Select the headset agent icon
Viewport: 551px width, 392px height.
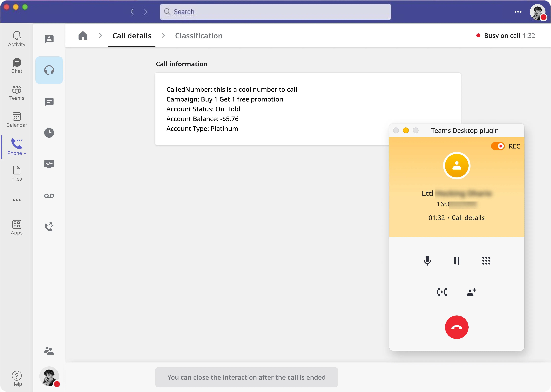click(49, 70)
